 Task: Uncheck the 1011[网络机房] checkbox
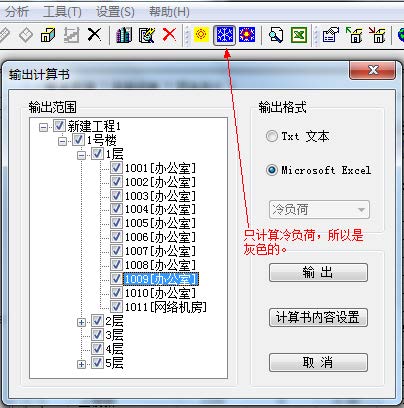(x=116, y=307)
